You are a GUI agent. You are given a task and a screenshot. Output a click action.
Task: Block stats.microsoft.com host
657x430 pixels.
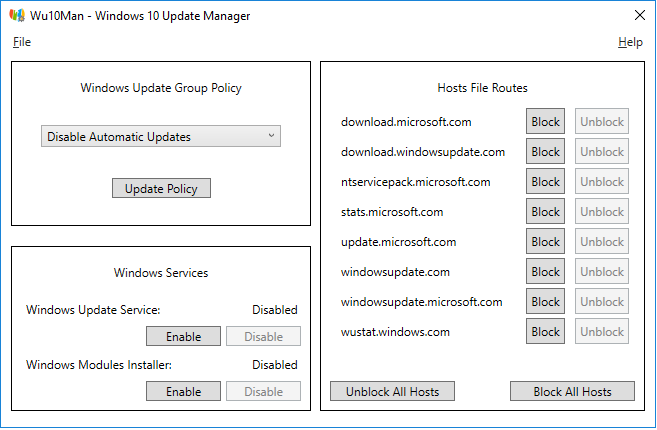point(546,212)
